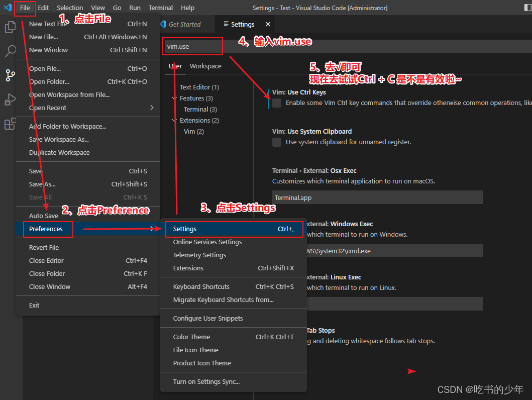Select the Workspace settings tab

pos(205,66)
